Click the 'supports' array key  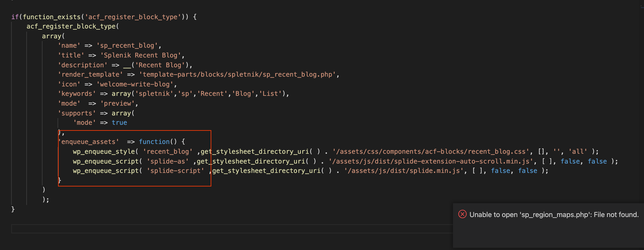pos(77,113)
